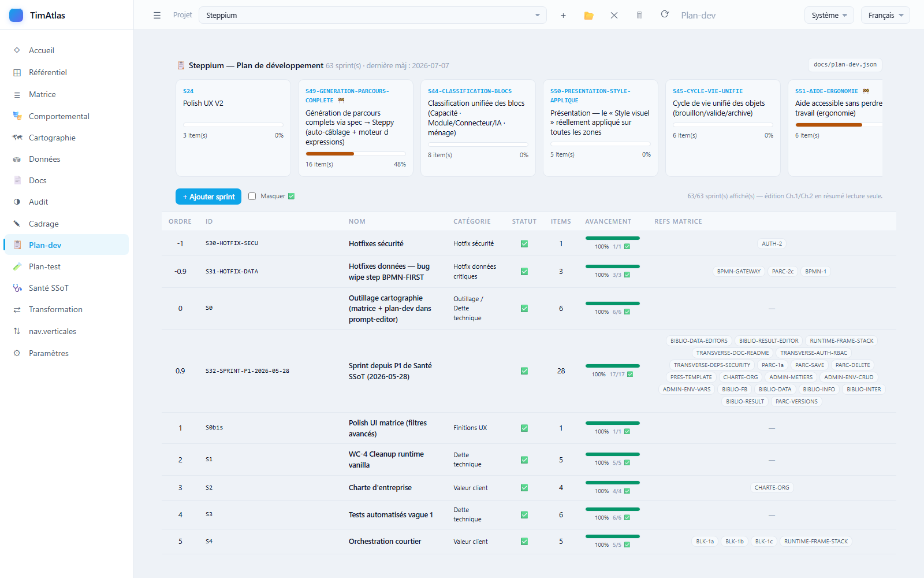Open the Steppium project dropdown
This screenshot has width=924, height=578.
[372, 16]
